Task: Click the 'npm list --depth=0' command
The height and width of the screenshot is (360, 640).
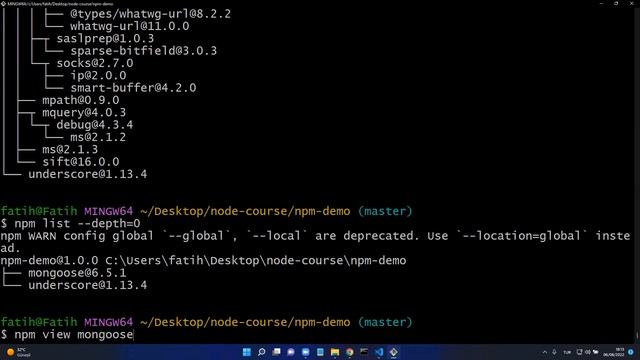Action: pos(77,224)
